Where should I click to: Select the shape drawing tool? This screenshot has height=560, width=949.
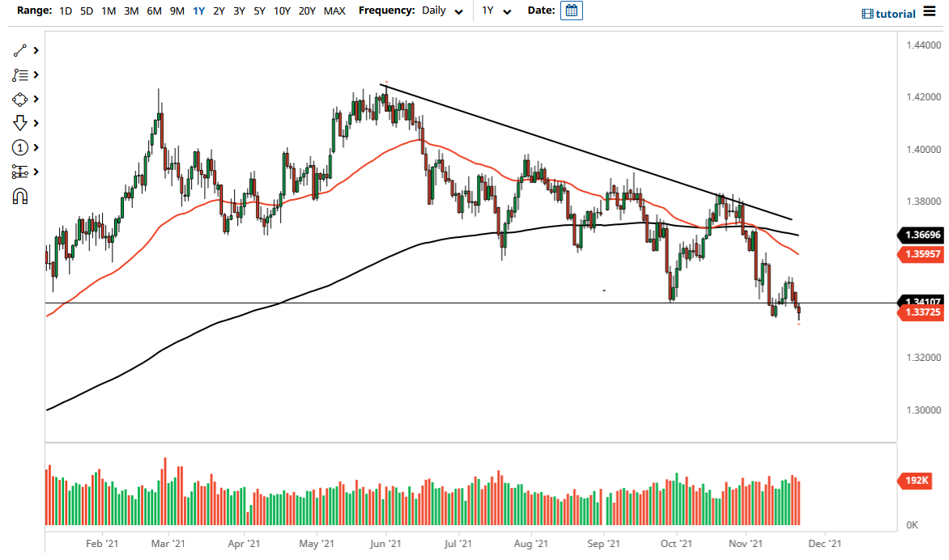[20, 99]
